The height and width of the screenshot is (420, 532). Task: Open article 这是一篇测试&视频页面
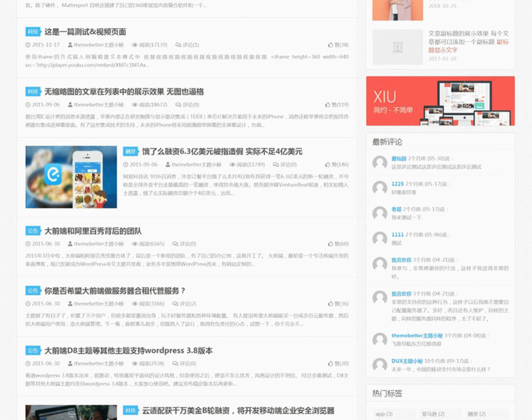(85, 32)
